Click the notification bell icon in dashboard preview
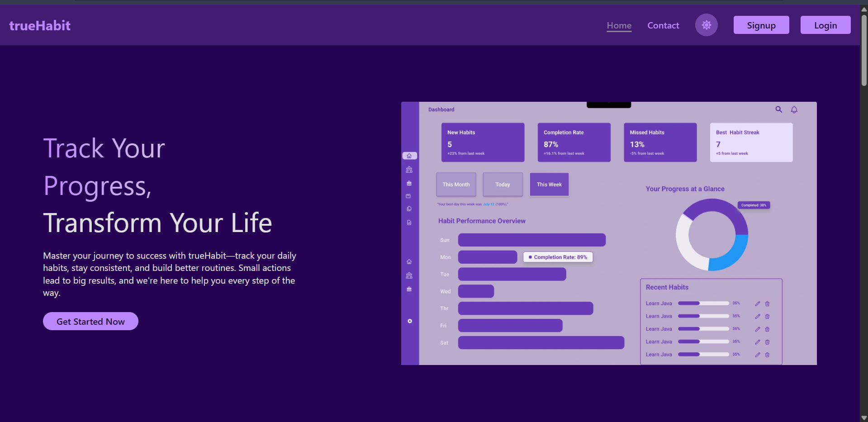This screenshot has width=868, height=422. [794, 109]
